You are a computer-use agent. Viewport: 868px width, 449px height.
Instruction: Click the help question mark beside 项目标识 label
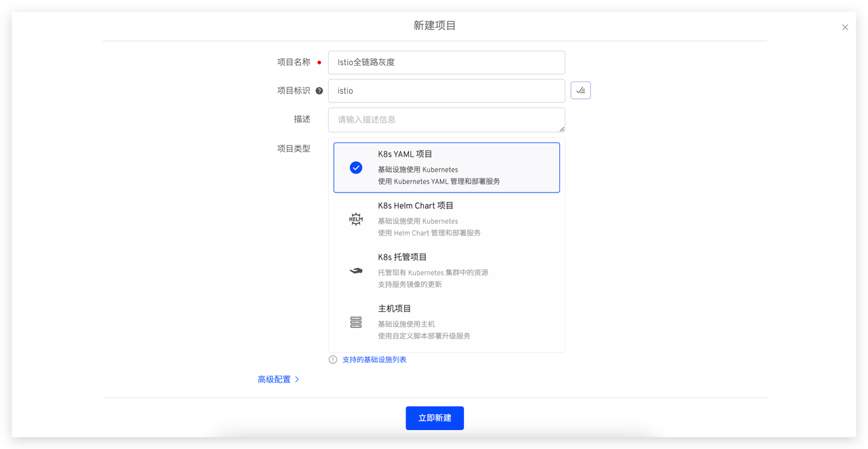(x=319, y=90)
